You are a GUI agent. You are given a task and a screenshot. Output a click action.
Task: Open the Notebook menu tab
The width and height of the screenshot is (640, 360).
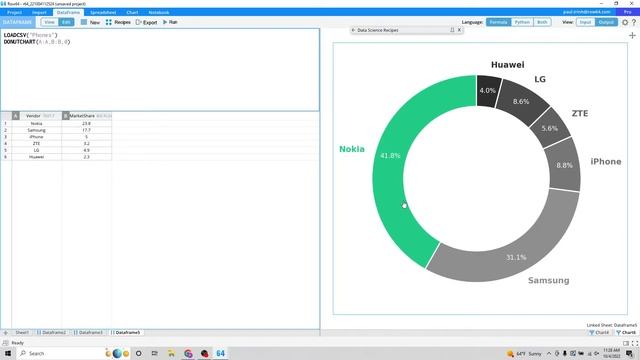tap(159, 13)
